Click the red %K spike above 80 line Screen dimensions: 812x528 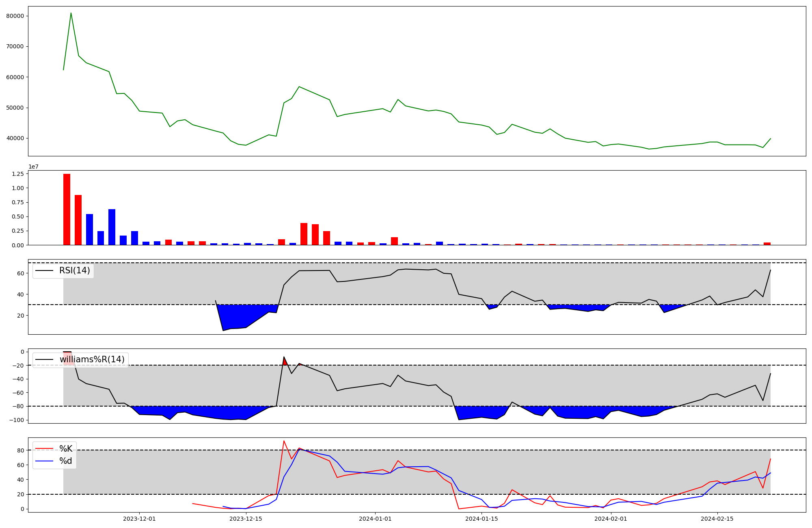click(x=284, y=441)
